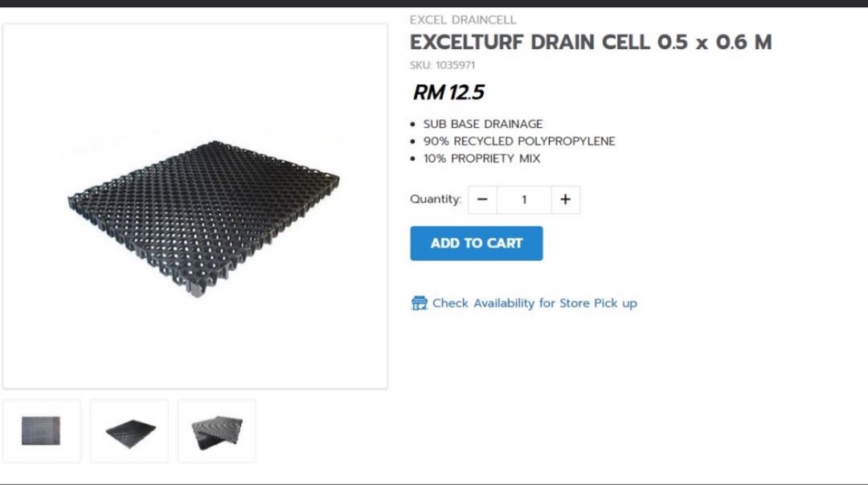Click the SUB BASE DRAINAGE bullet text
Screen dimensions: 868x485
pyautogui.click(x=483, y=124)
